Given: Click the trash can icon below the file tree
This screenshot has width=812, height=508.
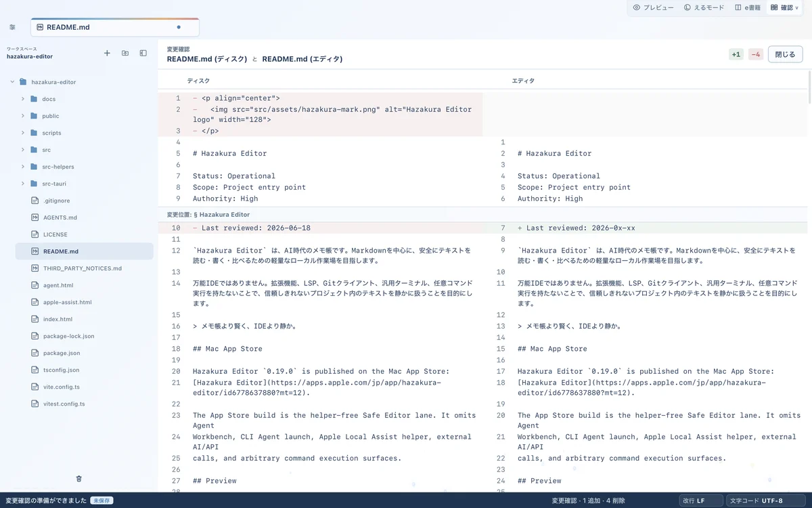Looking at the screenshot, I should point(79,478).
